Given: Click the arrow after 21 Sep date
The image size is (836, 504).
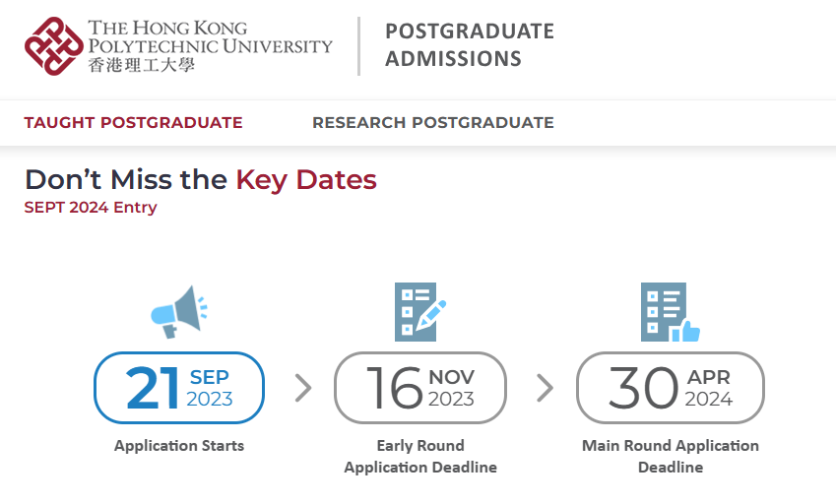Looking at the screenshot, I should 303,389.
